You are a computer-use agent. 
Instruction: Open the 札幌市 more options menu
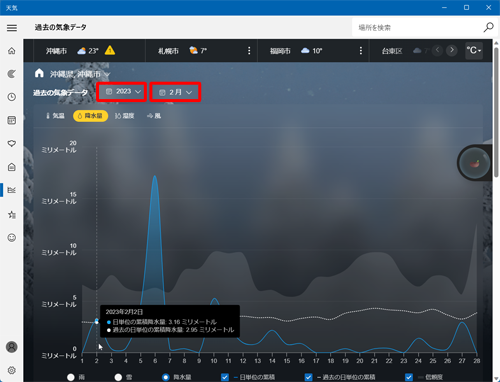(x=249, y=51)
